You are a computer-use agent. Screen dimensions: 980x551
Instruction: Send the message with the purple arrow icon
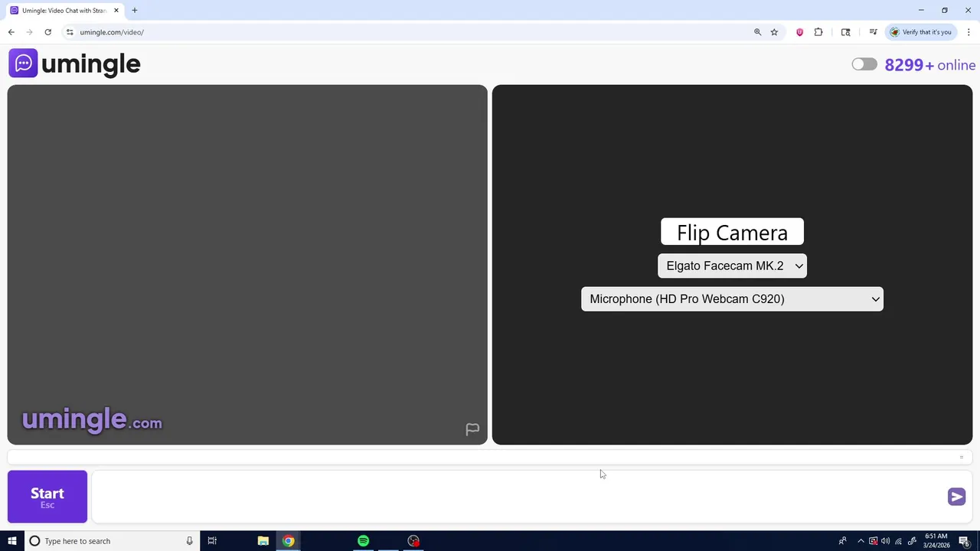956,497
